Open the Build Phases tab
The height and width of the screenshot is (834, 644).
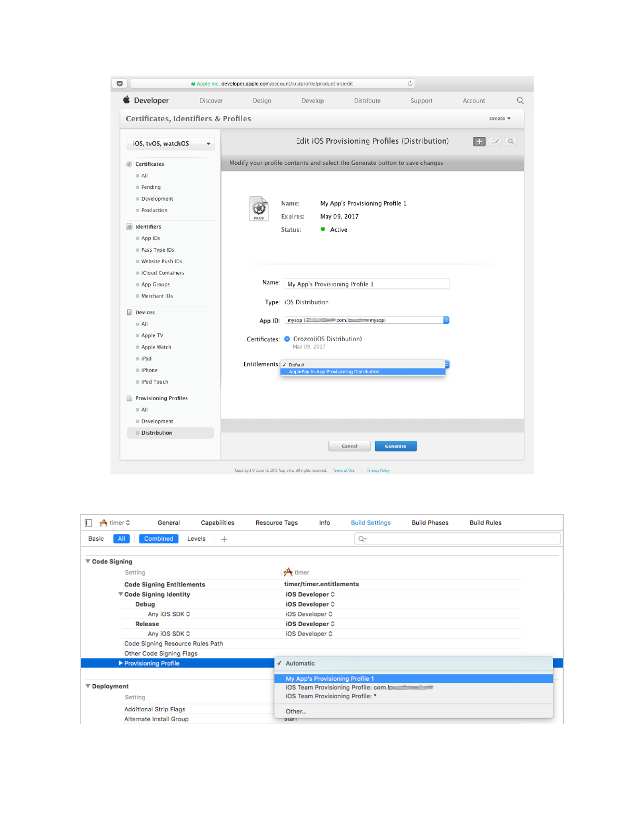click(x=430, y=523)
